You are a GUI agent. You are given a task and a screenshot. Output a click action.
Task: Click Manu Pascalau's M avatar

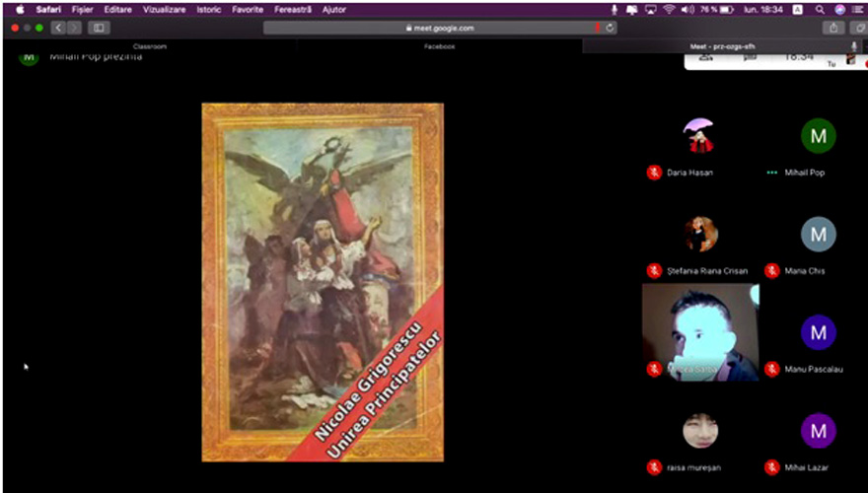(x=818, y=332)
